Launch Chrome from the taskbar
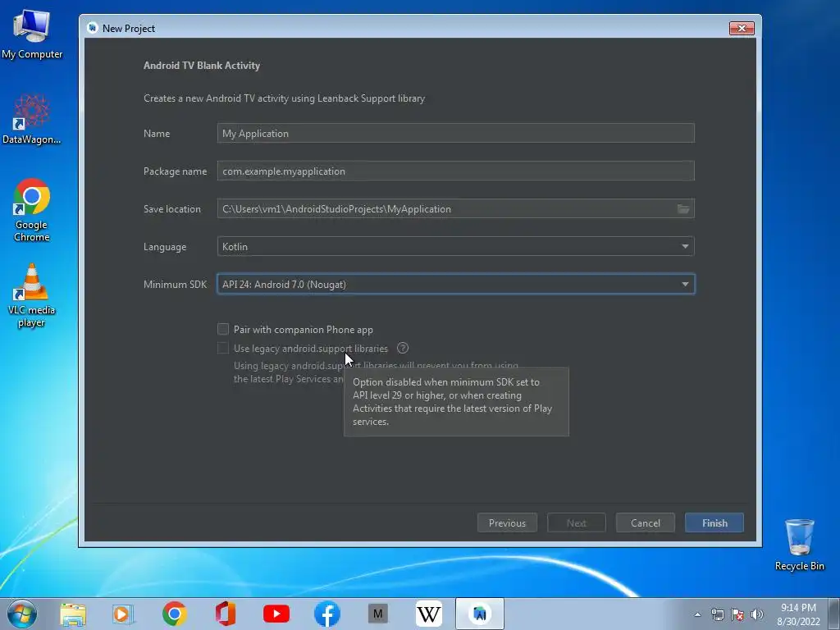Screen dimensions: 840x630 [x=175, y=614]
